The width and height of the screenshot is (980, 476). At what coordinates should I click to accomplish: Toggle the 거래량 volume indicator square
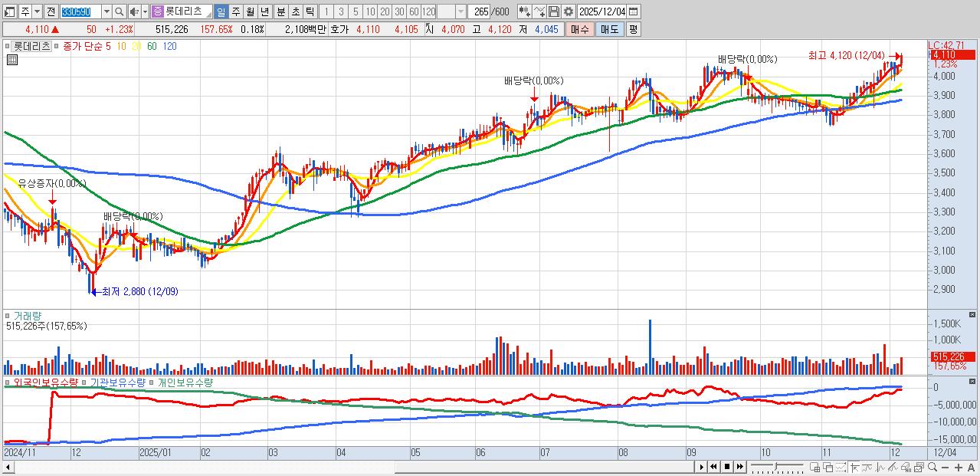point(8,315)
